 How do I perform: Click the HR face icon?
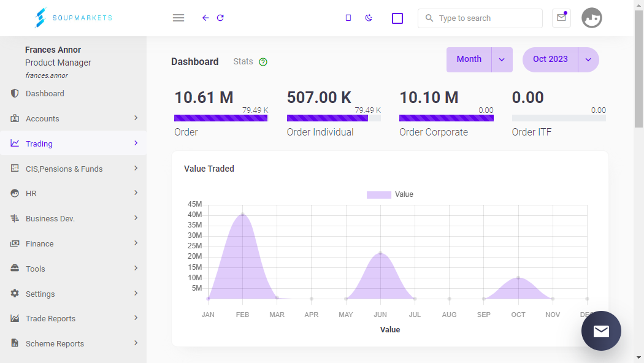[x=15, y=193]
